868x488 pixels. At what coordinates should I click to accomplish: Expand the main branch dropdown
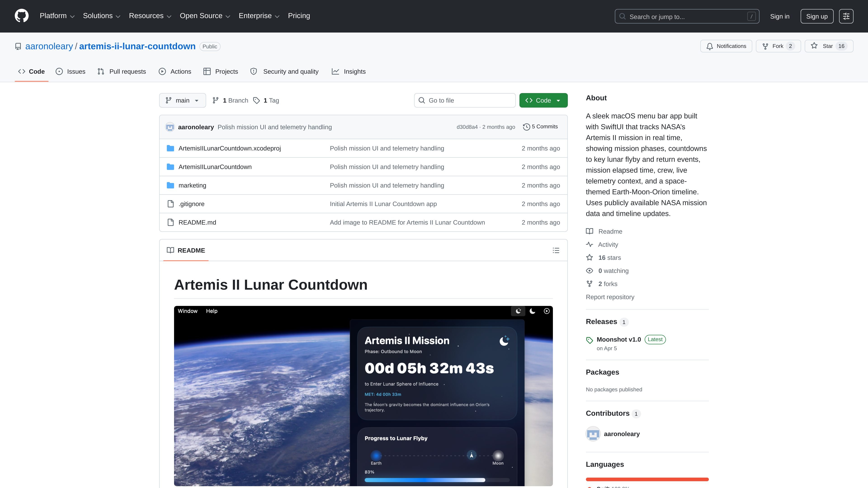coord(182,100)
